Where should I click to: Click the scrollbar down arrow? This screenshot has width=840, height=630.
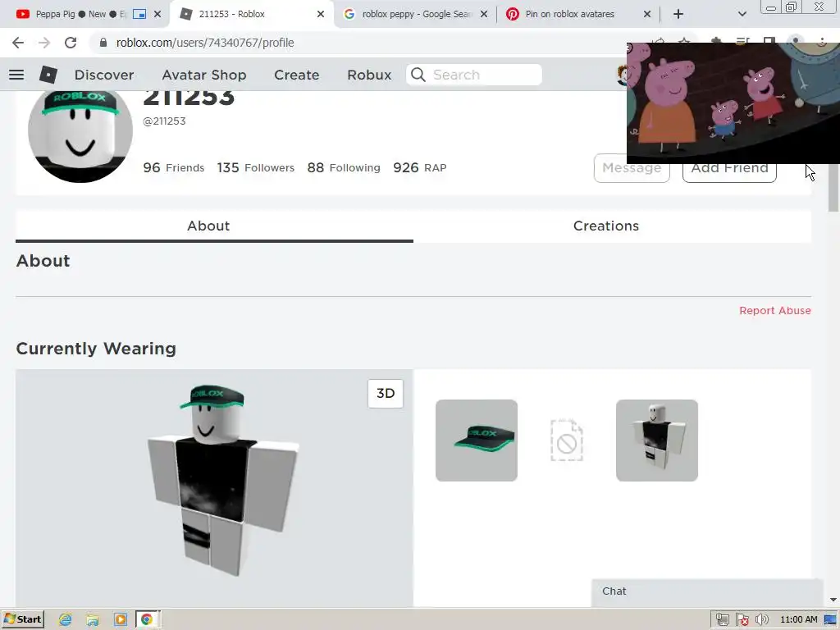(833, 600)
